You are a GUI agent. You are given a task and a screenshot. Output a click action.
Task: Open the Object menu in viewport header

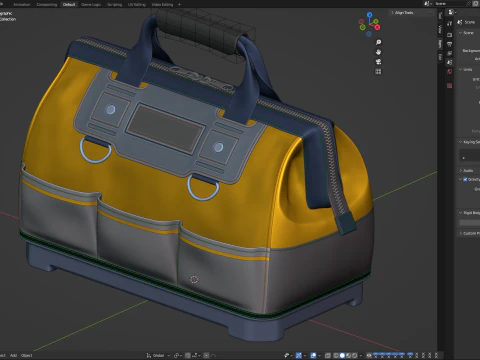(x=27, y=355)
